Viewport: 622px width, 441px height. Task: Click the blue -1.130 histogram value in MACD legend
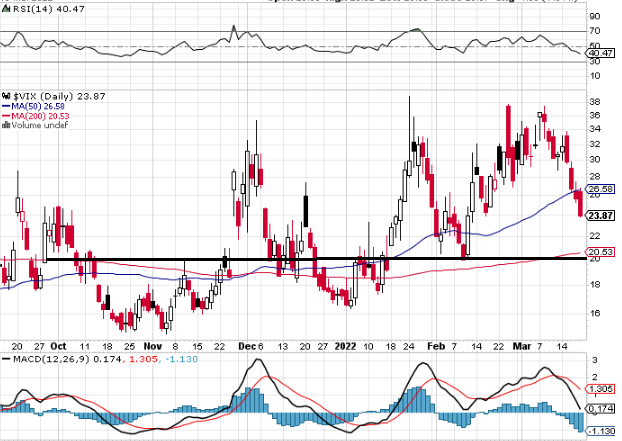180,359
